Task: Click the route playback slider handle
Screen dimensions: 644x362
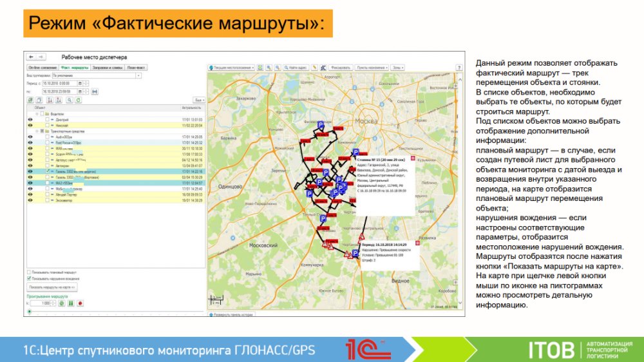Action: [28, 311]
